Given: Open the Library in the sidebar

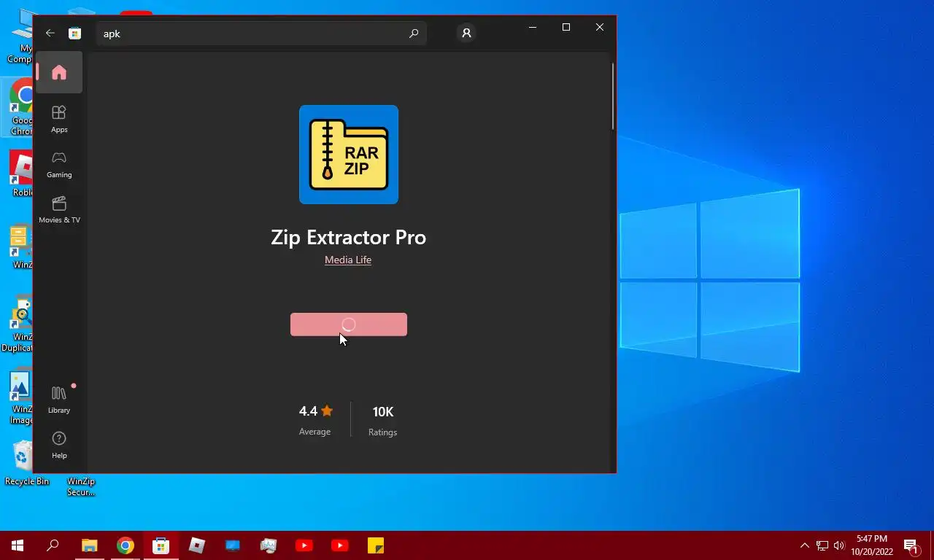Looking at the screenshot, I should (59, 400).
